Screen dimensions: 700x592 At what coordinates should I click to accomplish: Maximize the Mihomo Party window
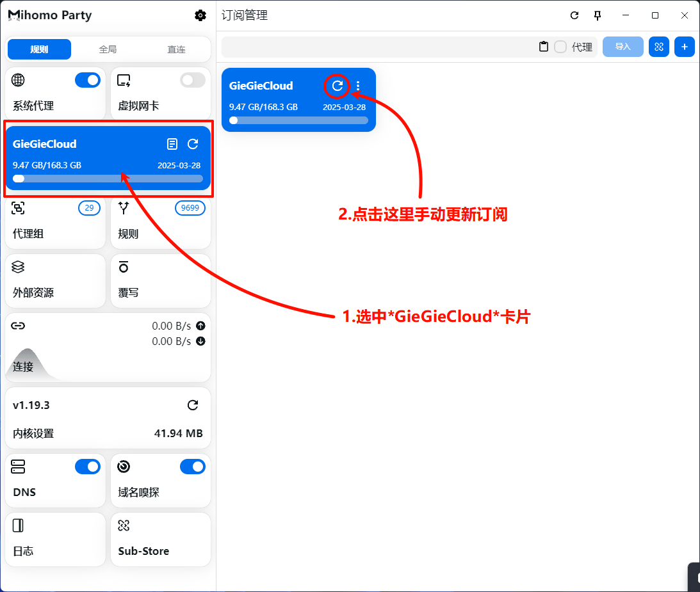[655, 15]
